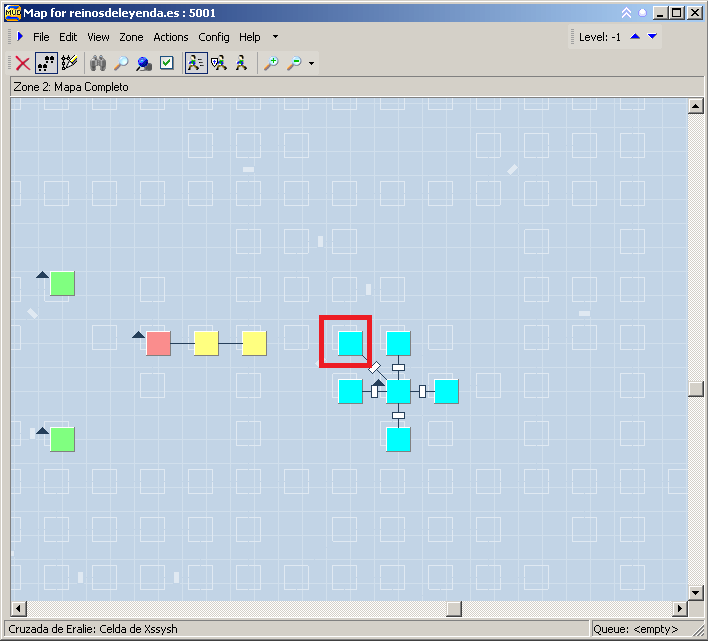
Task: Toggle the dotted room-grid mode button
Action: tap(46, 63)
